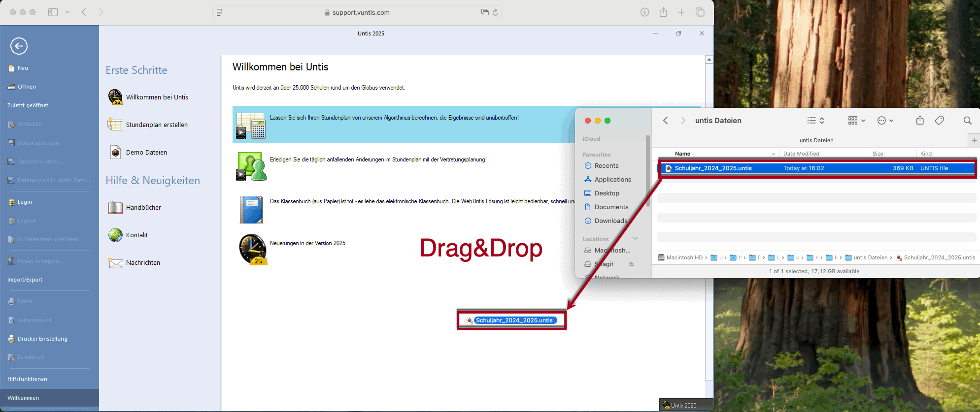Click Macintosh HD in the Finder path bar
980x412 pixels.
coord(680,257)
